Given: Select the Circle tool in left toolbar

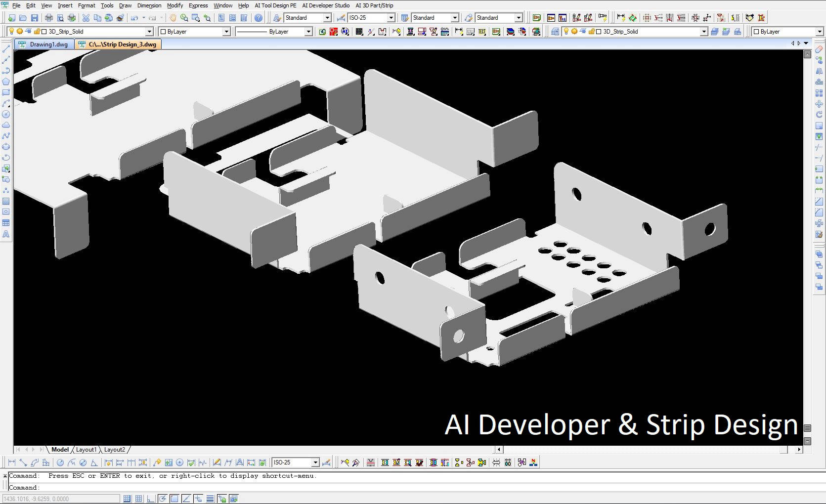Looking at the screenshot, I should [6, 114].
